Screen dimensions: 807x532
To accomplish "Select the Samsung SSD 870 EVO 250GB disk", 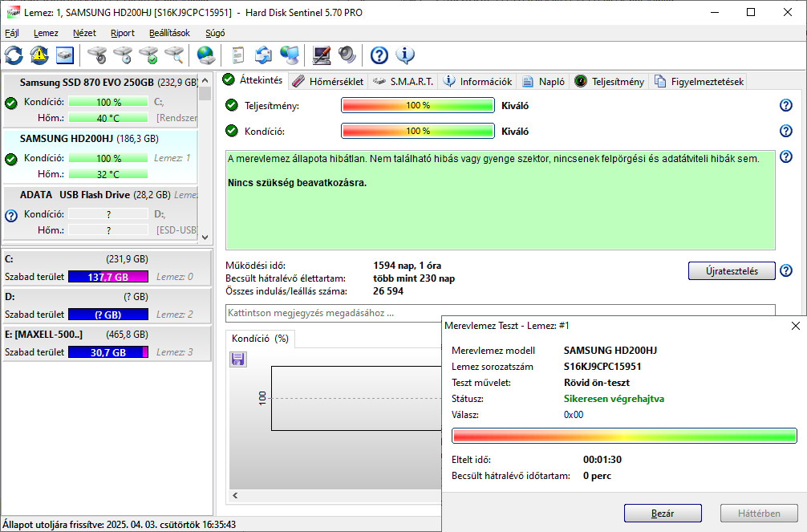I will click(x=101, y=99).
